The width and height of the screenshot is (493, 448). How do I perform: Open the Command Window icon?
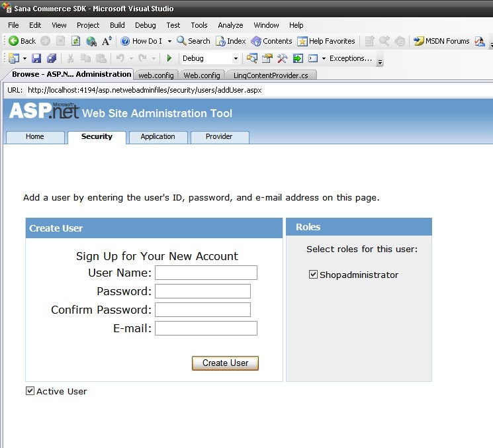(313, 58)
